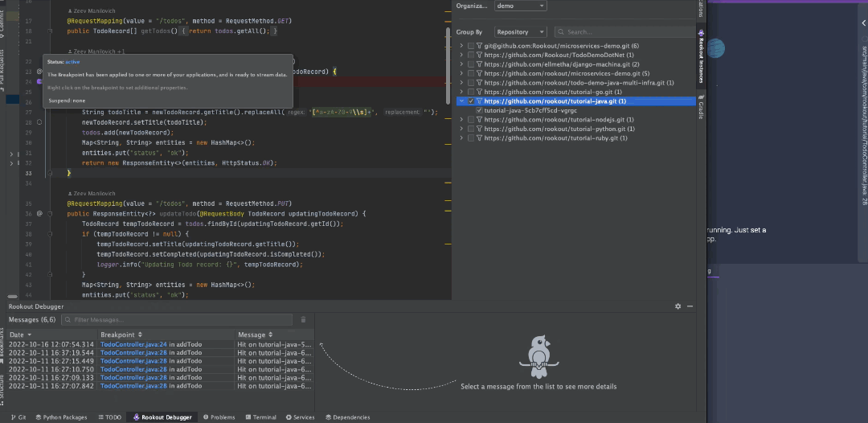Check the git@github.com:Rookout/microservices-demo.git checkbox

(x=470, y=46)
